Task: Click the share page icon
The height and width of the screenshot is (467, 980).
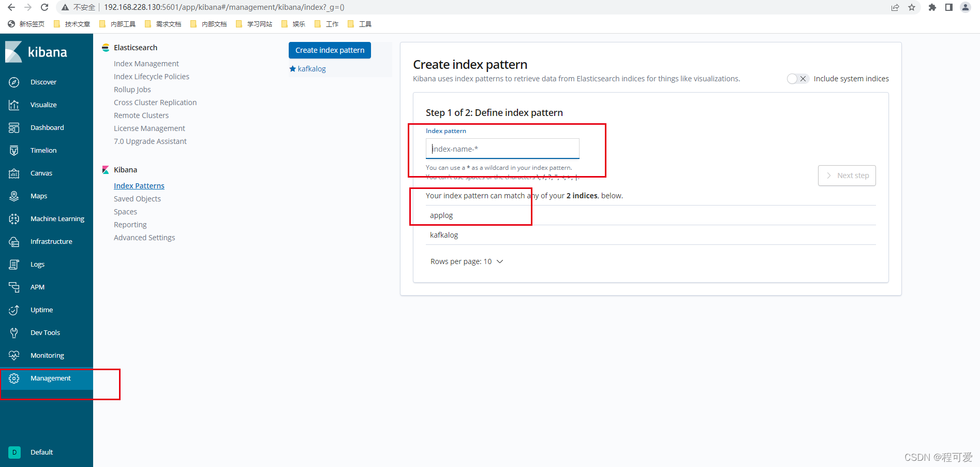Action: coord(895,7)
